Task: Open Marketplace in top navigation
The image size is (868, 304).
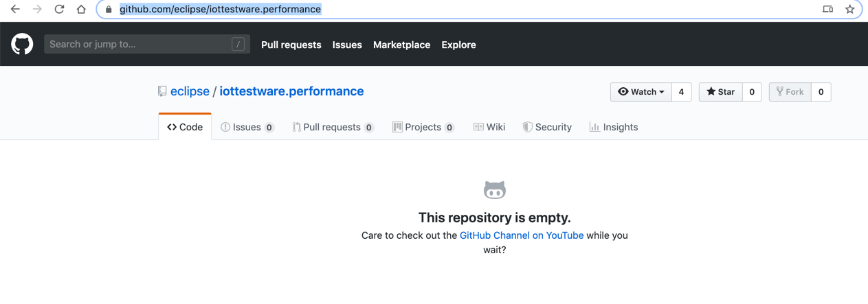Action: 401,45
